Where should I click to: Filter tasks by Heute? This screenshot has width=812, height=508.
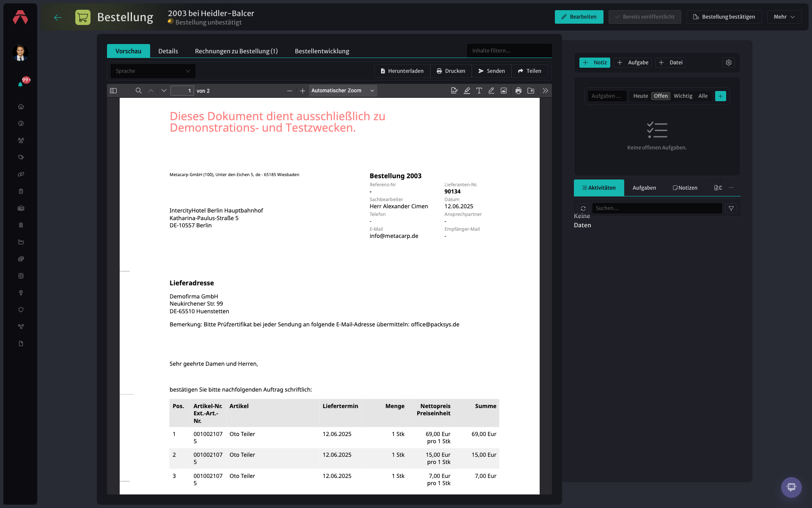click(640, 96)
